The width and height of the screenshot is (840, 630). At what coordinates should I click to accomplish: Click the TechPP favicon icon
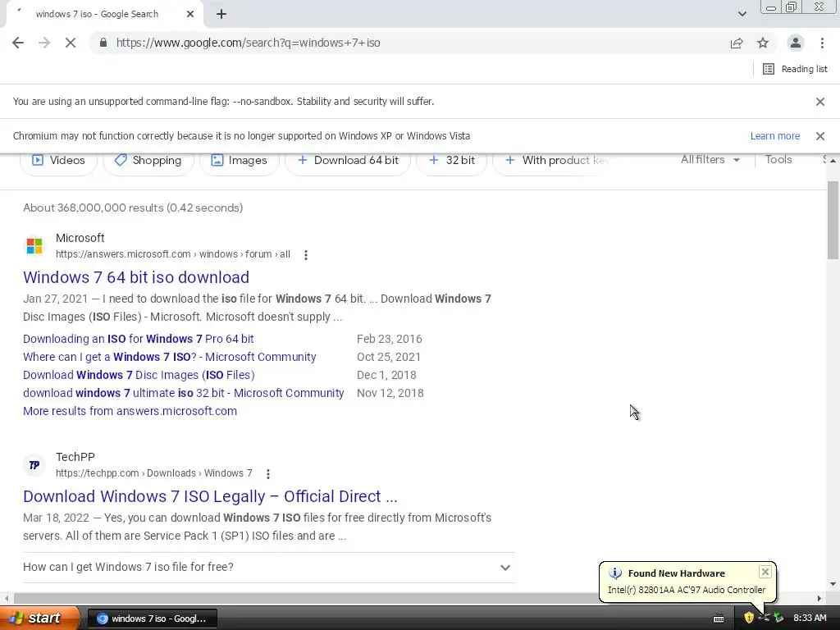point(34,465)
